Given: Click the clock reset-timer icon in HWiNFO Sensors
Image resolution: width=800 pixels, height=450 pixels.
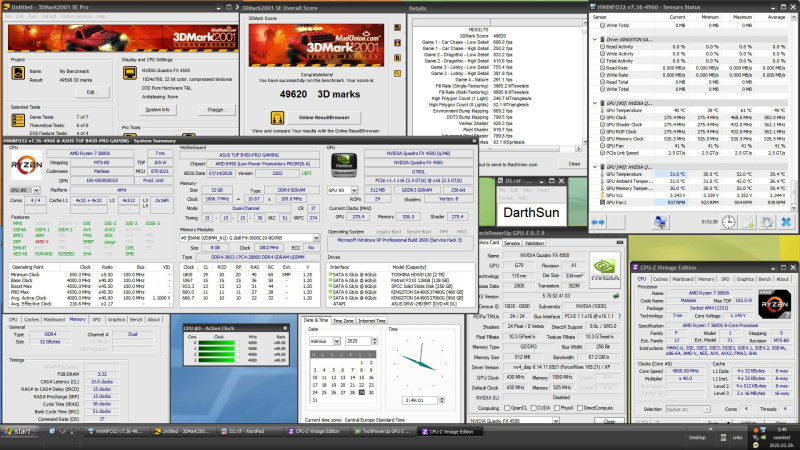Looking at the screenshot, I should pyautogui.click(x=729, y=222).
